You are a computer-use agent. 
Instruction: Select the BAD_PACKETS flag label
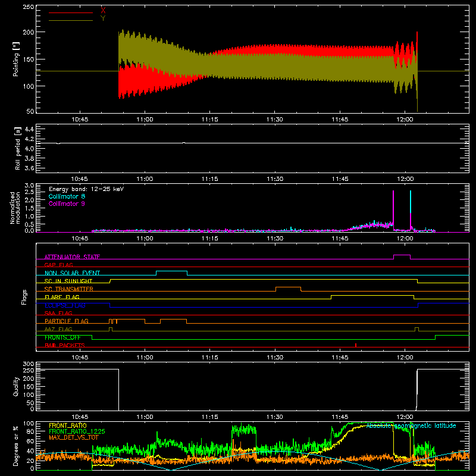coord(65,345)
